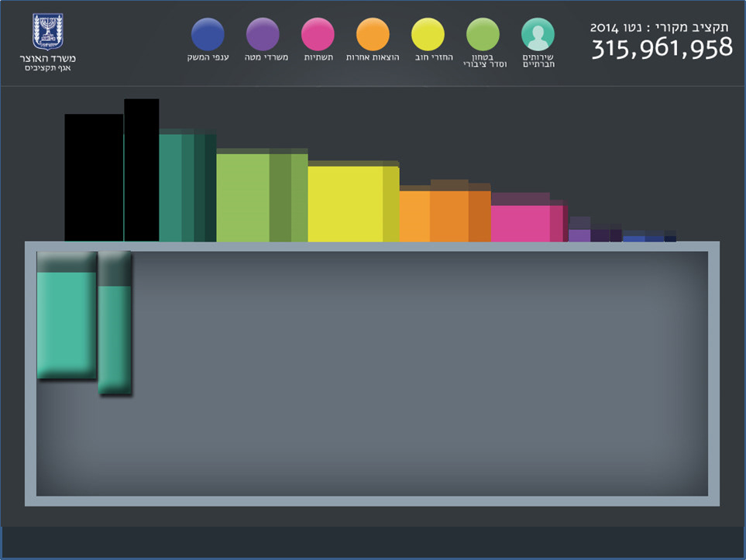Click the בטחון וסדר ציבורי label
This screenshot has width=746, height=560.
click(485, 60)
